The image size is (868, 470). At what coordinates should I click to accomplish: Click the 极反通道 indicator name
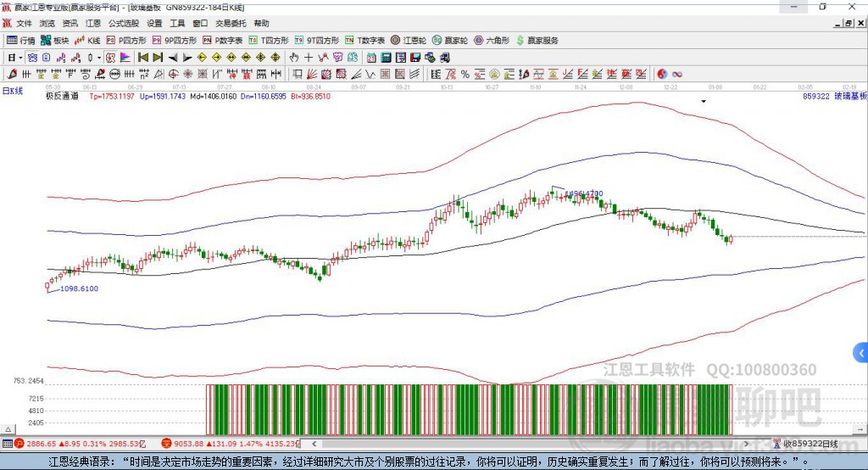point(62,96)
